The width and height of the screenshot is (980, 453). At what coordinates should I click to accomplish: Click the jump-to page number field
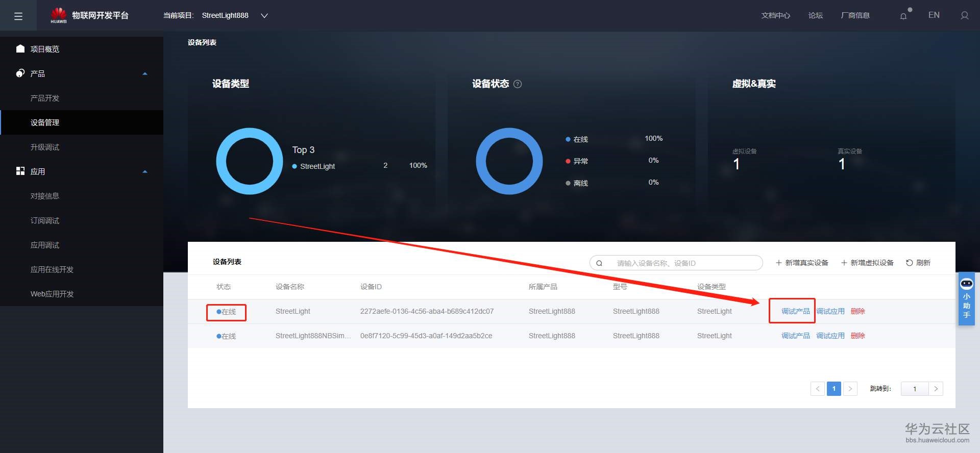point(915,389)
